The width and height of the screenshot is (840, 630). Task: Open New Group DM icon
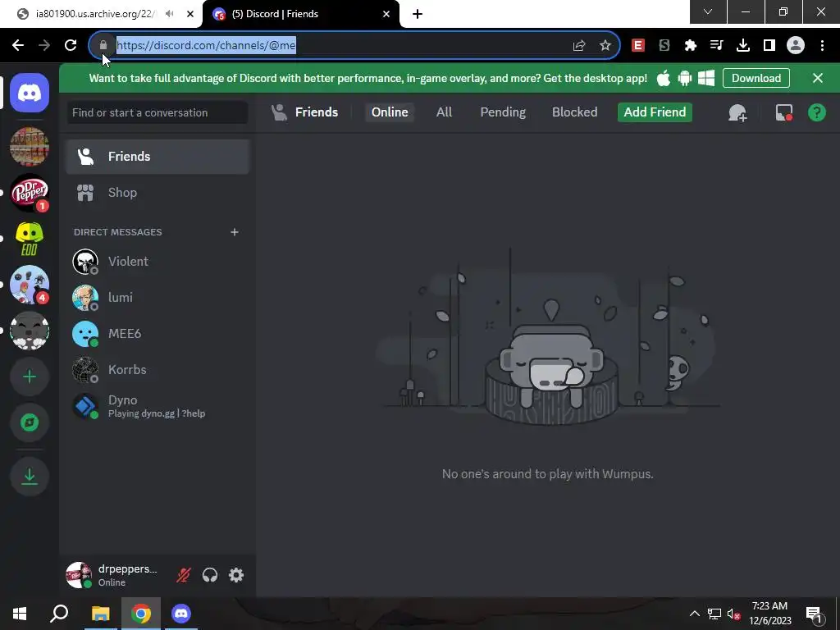[737, 112]
